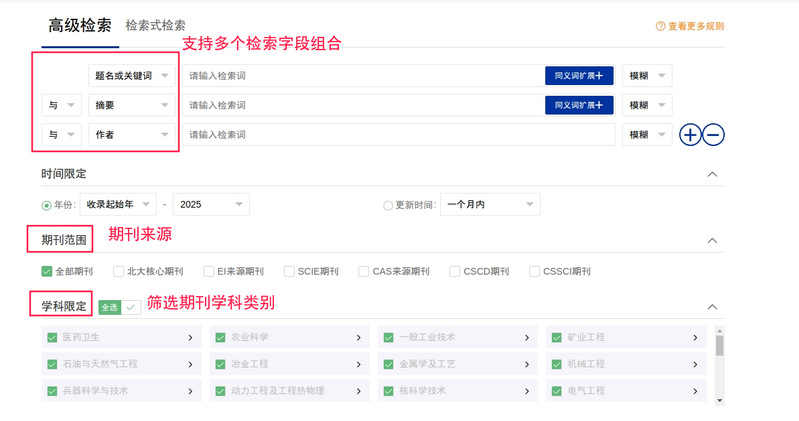
Task: Enable the CSSCI期刊 checkbox
Action: click(535, 271)
